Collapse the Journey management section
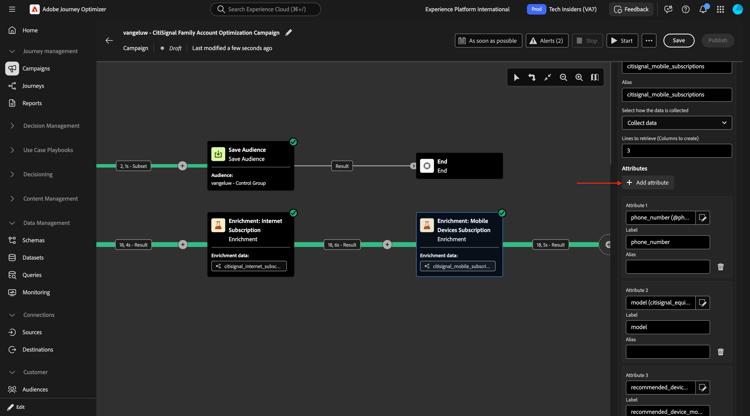Viewport: 750px width, 416px height. 12,51
